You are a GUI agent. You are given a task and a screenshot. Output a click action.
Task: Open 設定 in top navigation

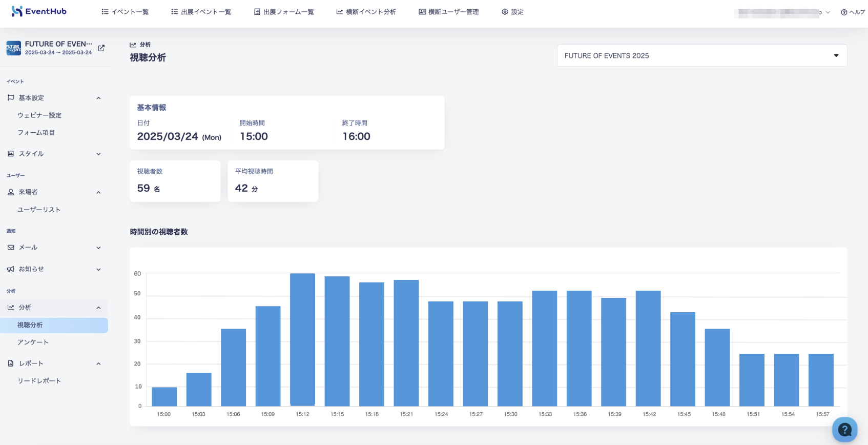(512, 12)
